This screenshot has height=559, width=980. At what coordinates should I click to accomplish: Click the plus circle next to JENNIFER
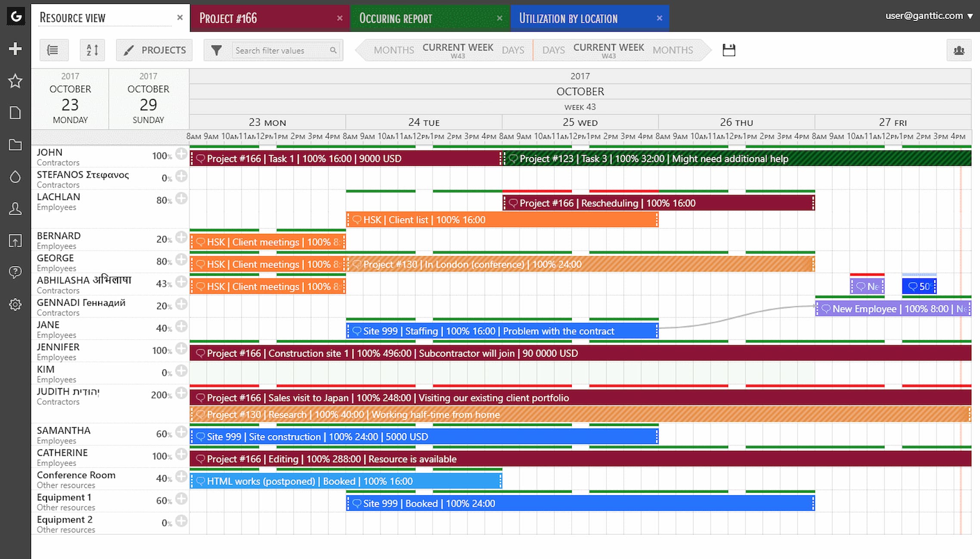click(182, 349)
